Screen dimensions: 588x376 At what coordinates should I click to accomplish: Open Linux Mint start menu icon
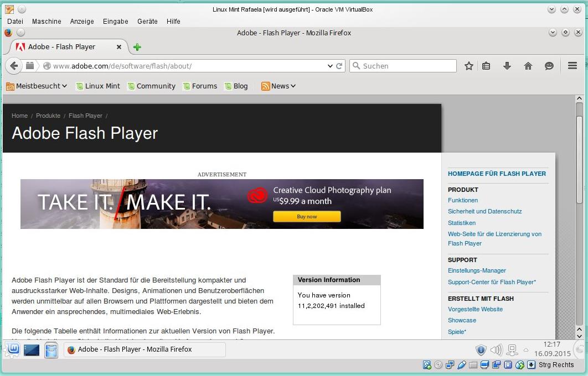coord(13,350)
